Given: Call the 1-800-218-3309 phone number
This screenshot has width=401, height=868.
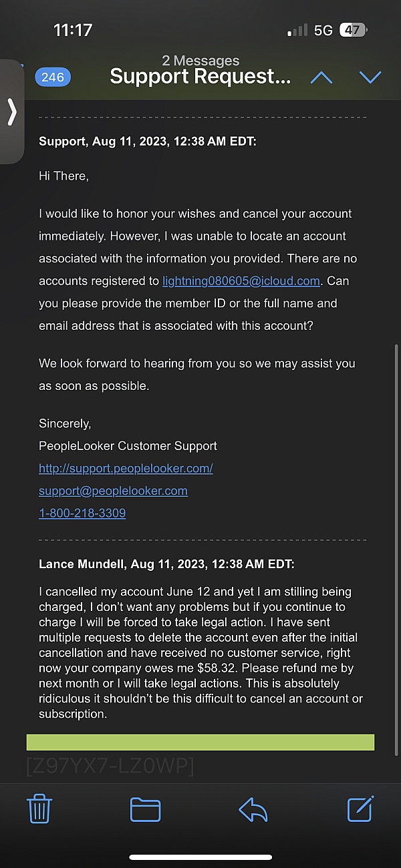Looking at the screenshot, I should 82,513.
